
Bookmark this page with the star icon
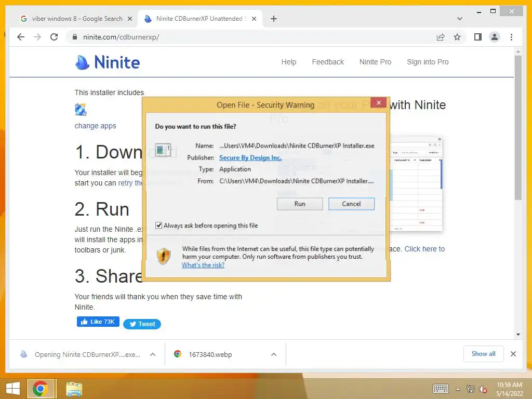pos(457,37)
